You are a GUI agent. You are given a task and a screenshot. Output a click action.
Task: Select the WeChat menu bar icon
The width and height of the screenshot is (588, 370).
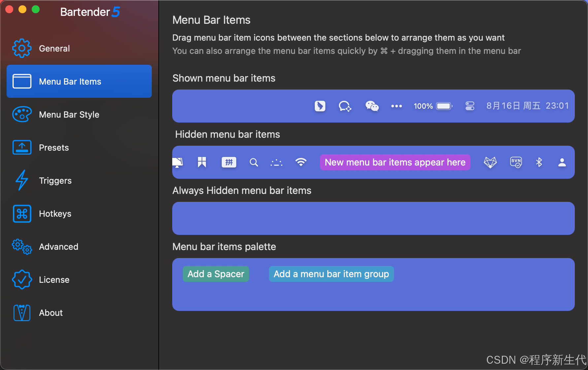pyautogui.click(x=372, y=106)
